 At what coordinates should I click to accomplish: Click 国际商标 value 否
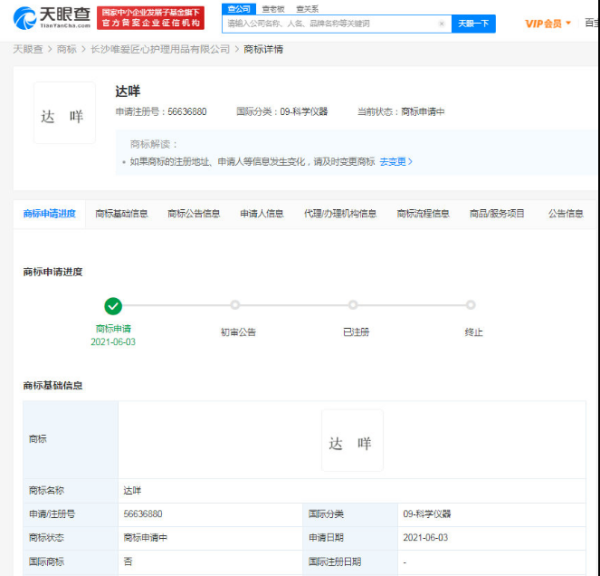(128, 561)
